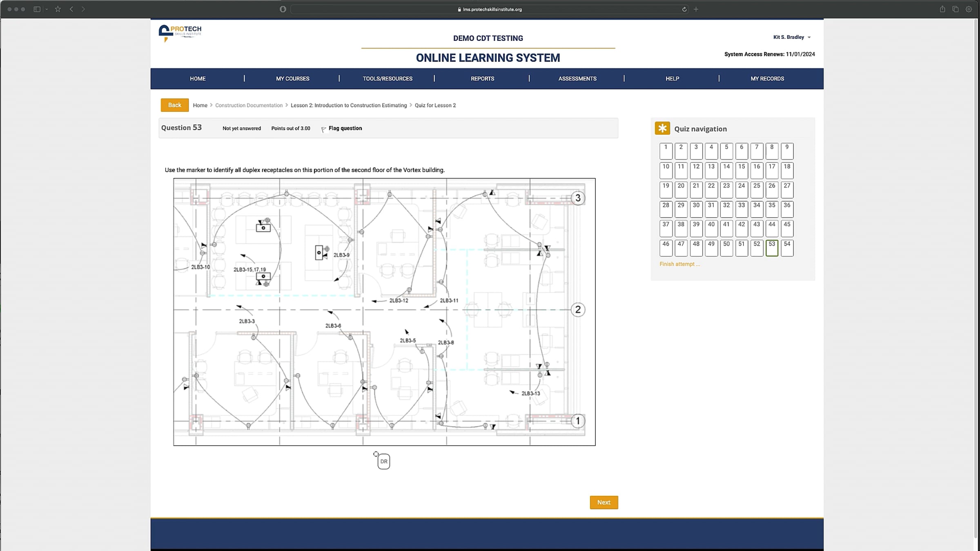Screen dimensions: 980x551
Task: Click the bookmark star icon
Action: (58, 9)
